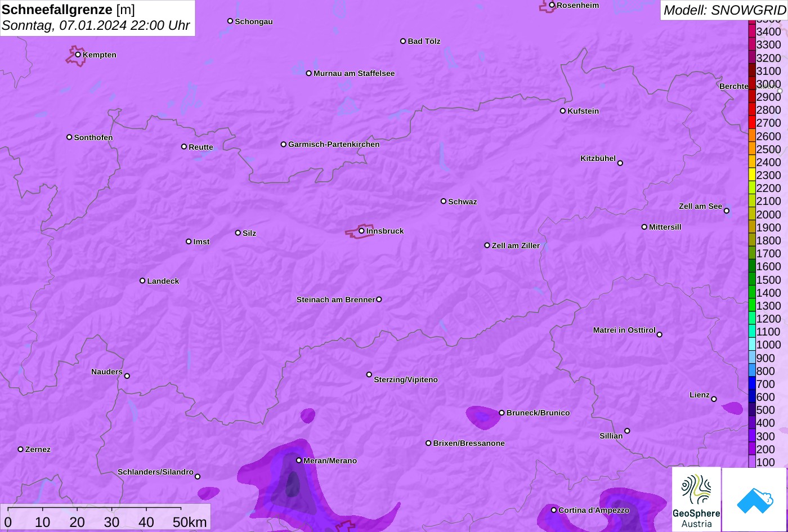Image resolution: width=788 pixels, height=532 pixels.
Task: Click the Modell: SNOWGRID label
Action: (x=724, y=10)
